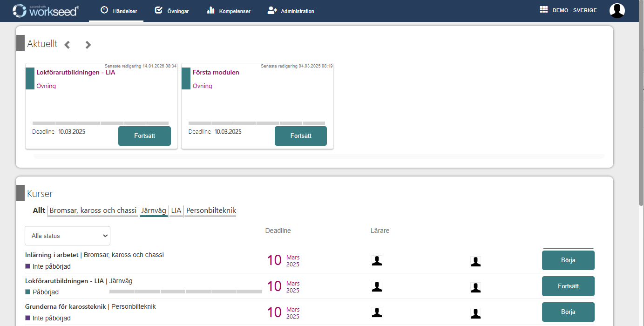
Task: Go to previous Aktuellt item arrow
Action: point(67,45)
